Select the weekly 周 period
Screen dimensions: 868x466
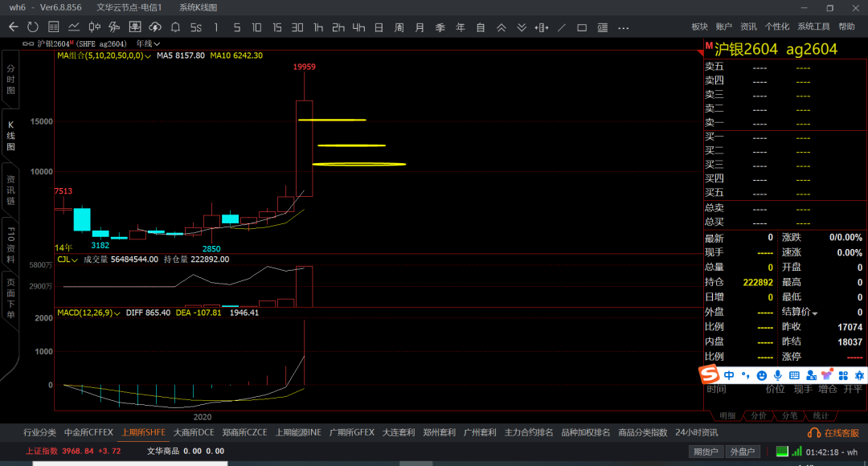coord(399,27)
